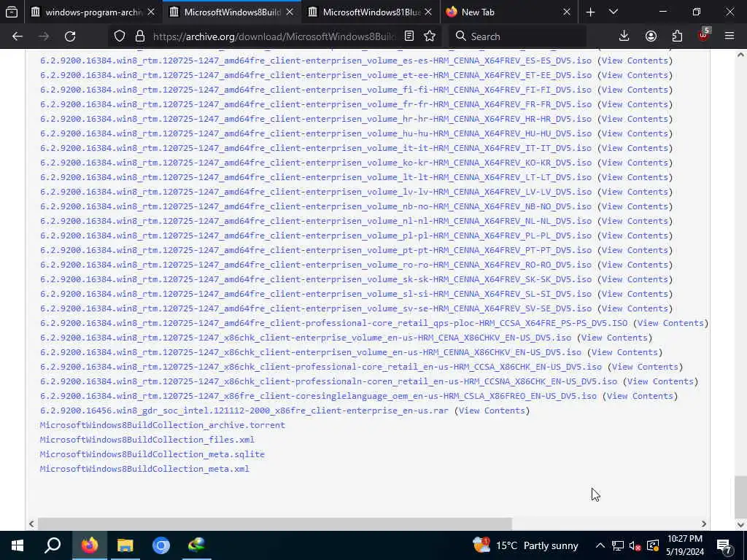Open the network tray icon
The height and width of the screenshot is (560, 747).
pos(617,545)
